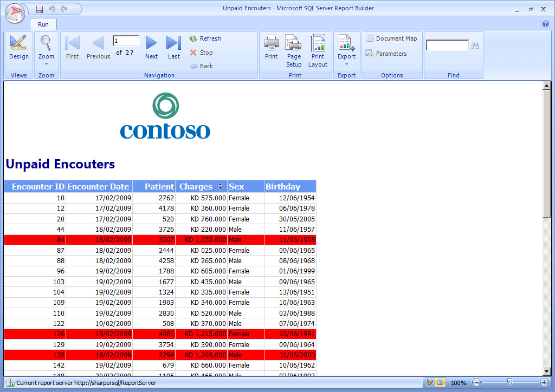Select encounter ID cell 122
555x392 pixels.
(x=35, y=323)
